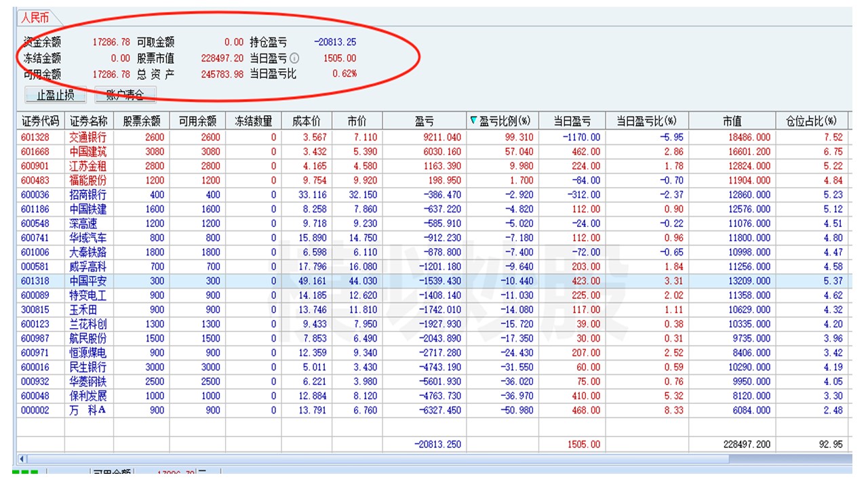
Task: Click the 当日盈亏 column header
Action: (572, 121)
